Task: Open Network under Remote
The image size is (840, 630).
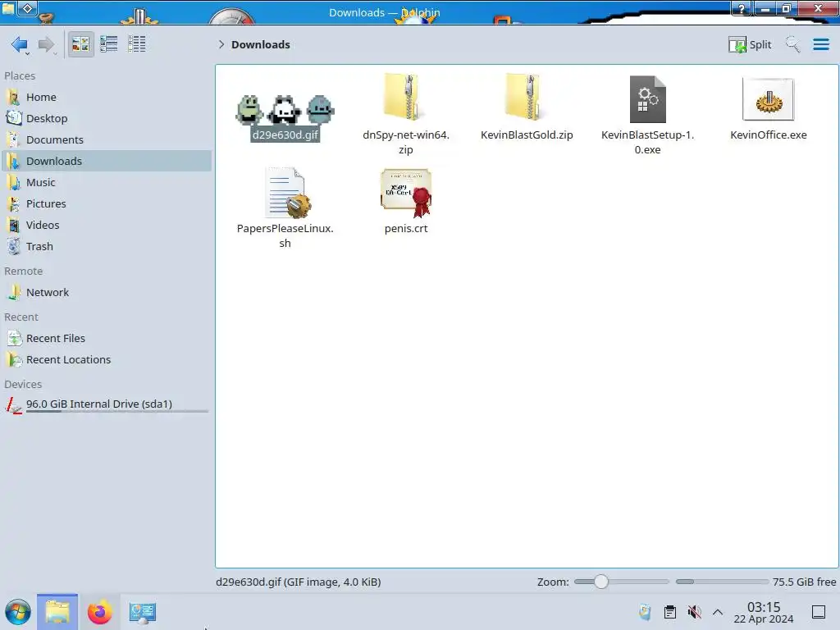Action: point(106,293)
